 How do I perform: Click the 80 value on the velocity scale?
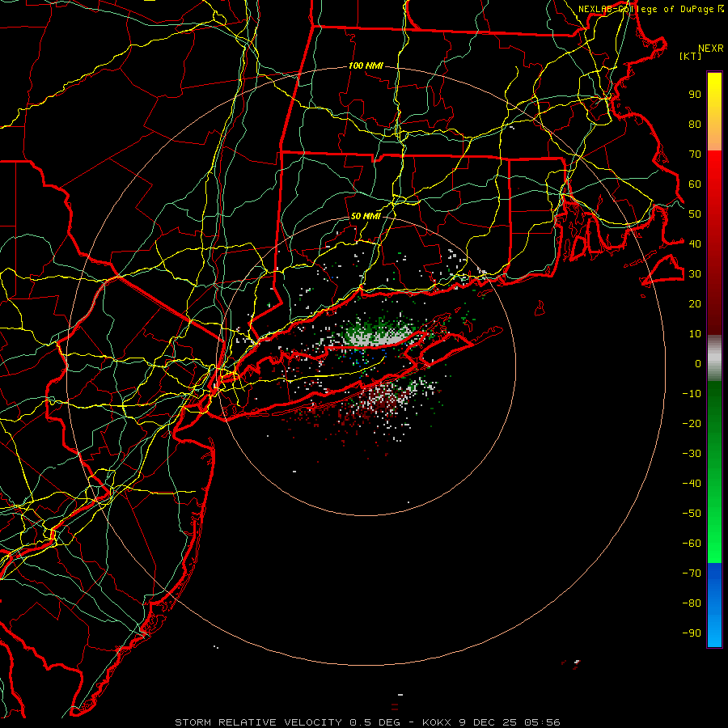tap(695, 125)
